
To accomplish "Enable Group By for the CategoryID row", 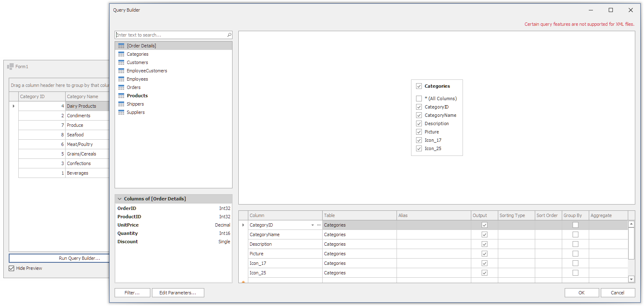I will (x=575, y=225).
